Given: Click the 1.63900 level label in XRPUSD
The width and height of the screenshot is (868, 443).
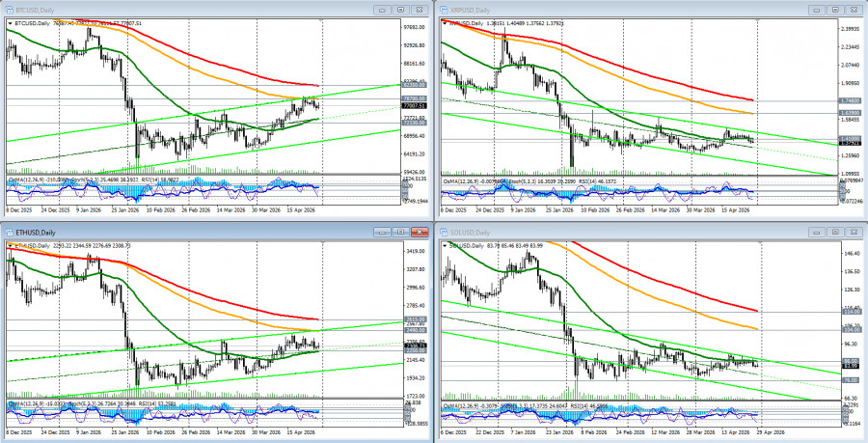Looking at the screenshot, I should (x=850, y=113).
